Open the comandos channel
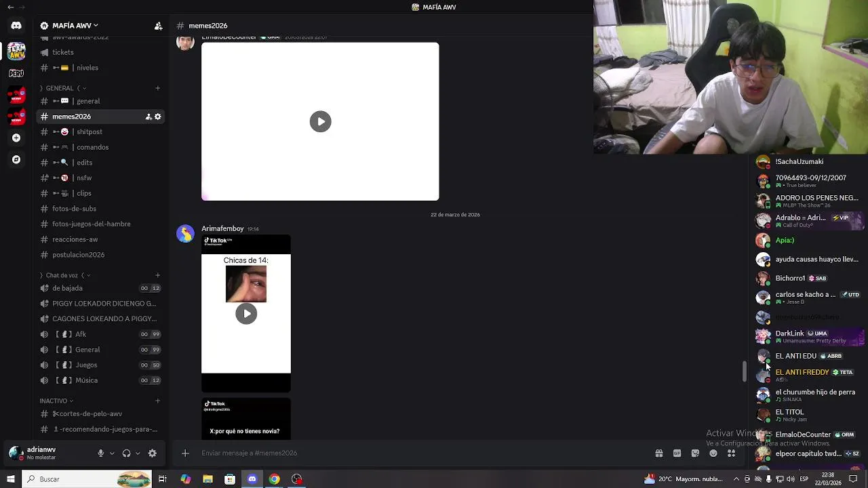Screen dimensions: 868x488 (100, 147)
